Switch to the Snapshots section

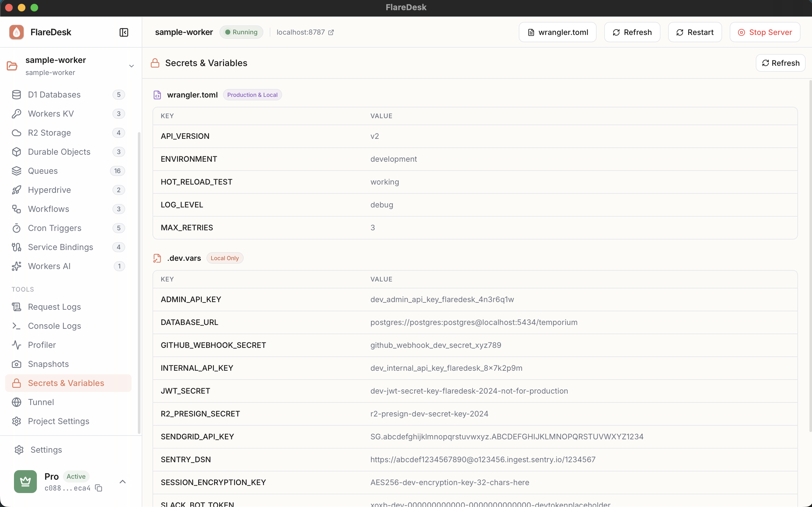click(48, 364)
